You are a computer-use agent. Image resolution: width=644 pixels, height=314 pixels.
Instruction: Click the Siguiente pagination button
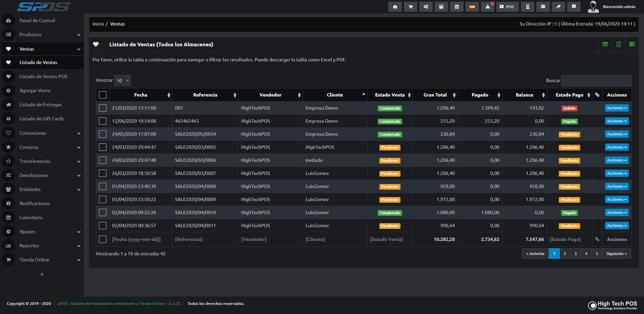click(616, 254)
